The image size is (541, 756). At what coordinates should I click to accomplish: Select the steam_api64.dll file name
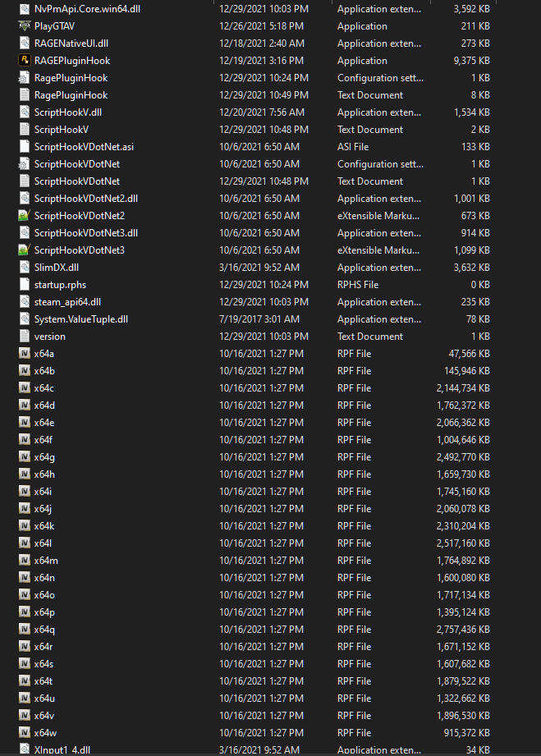[x=67, y=302]
